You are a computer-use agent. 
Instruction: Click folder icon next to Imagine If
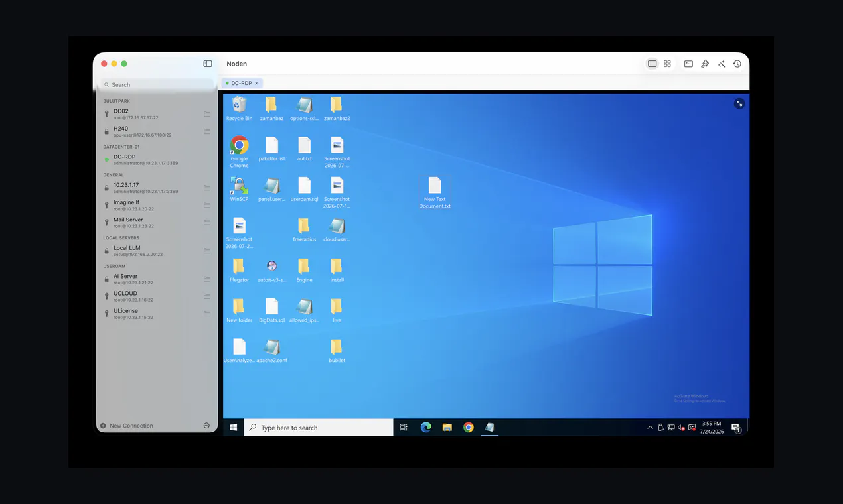[x=207, y=205]
